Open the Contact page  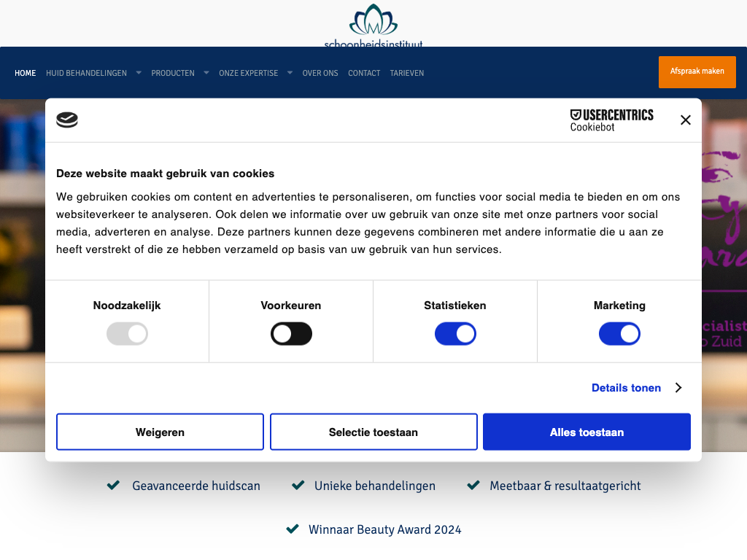point(364,73)
